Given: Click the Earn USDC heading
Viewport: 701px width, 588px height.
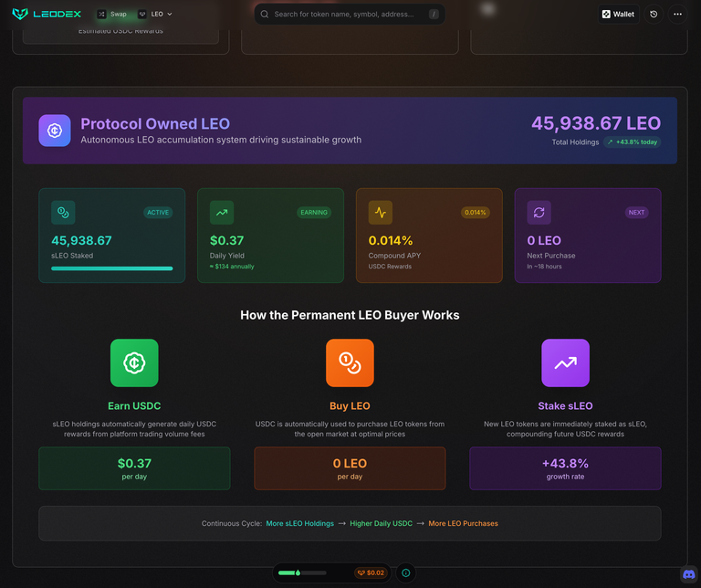Looking at the screenshot, I should [134, 406].
